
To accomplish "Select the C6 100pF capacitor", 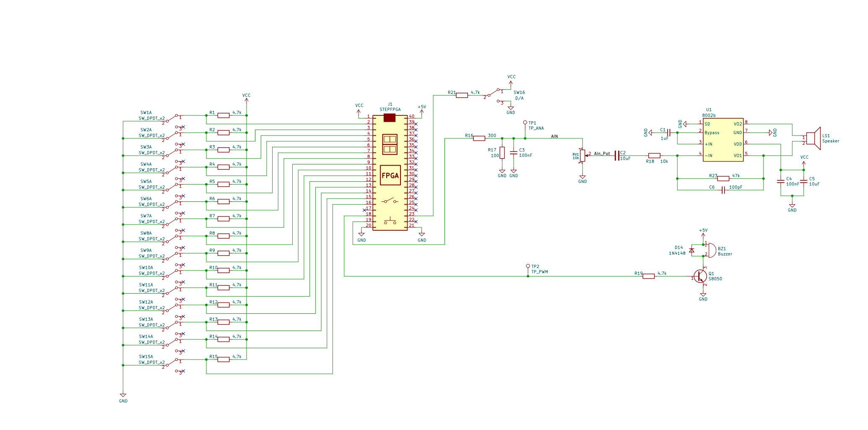I will click(723, 190).
